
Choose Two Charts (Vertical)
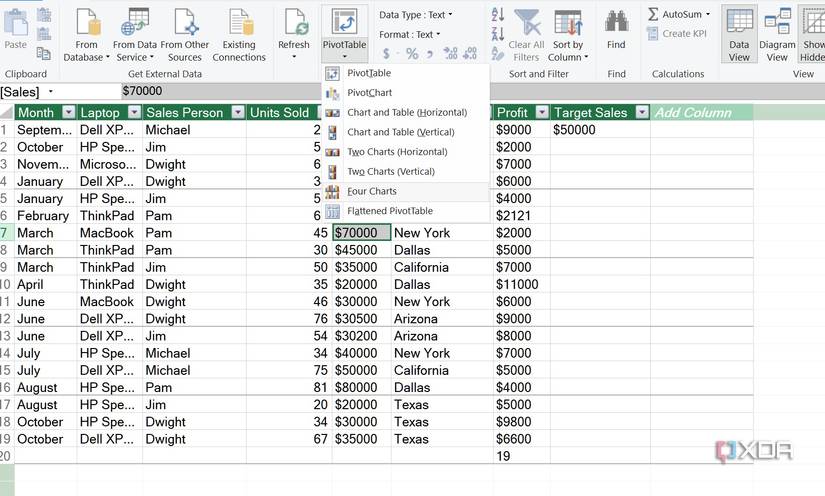point(406,171)
